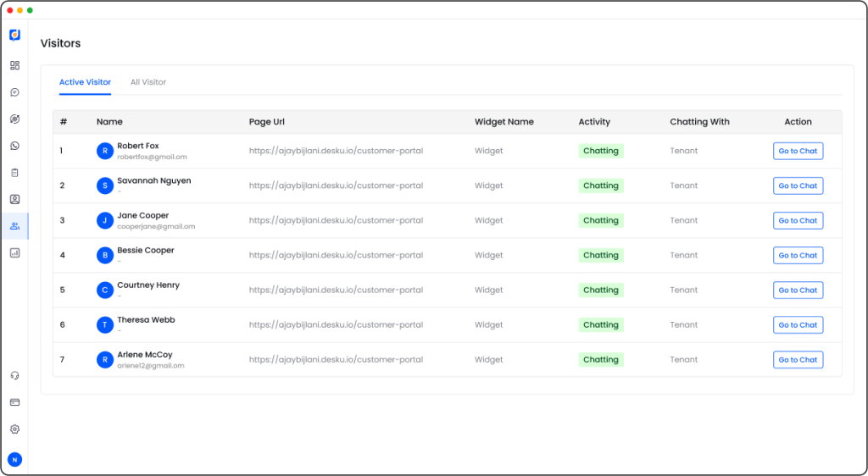Open the user profile avatar N
This screenshot has width=868, height=476.
[x=15, y=459]
